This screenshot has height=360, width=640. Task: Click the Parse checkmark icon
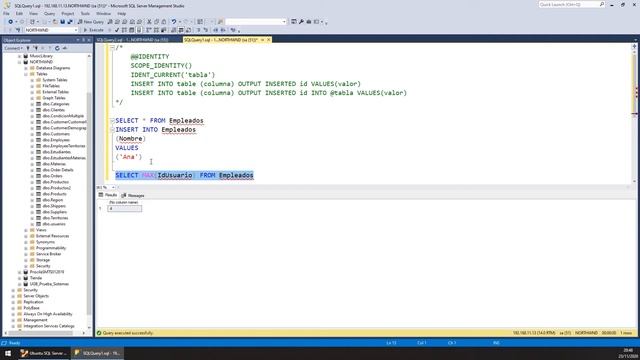(117, 30)
